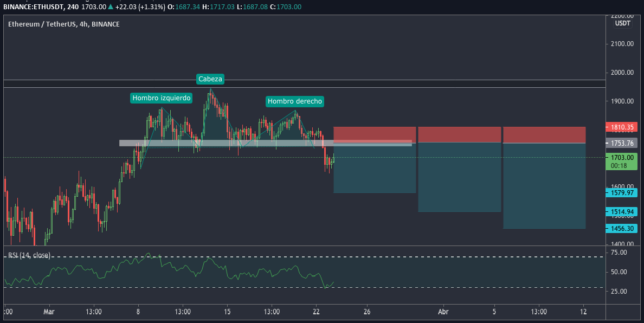Click the green up-triangle price change icon
644x323 pixels.
pos(111,7)
